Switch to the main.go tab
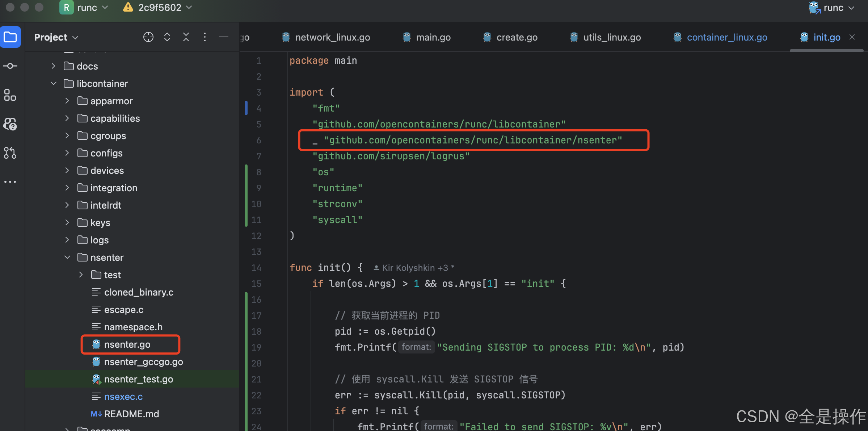 (x=433, y=37)
